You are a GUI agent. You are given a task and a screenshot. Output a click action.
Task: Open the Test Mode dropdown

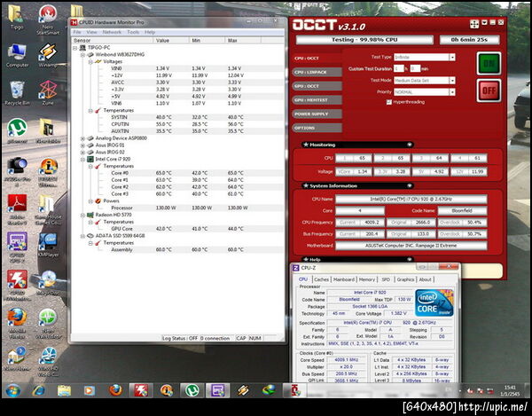coord(452,81)
